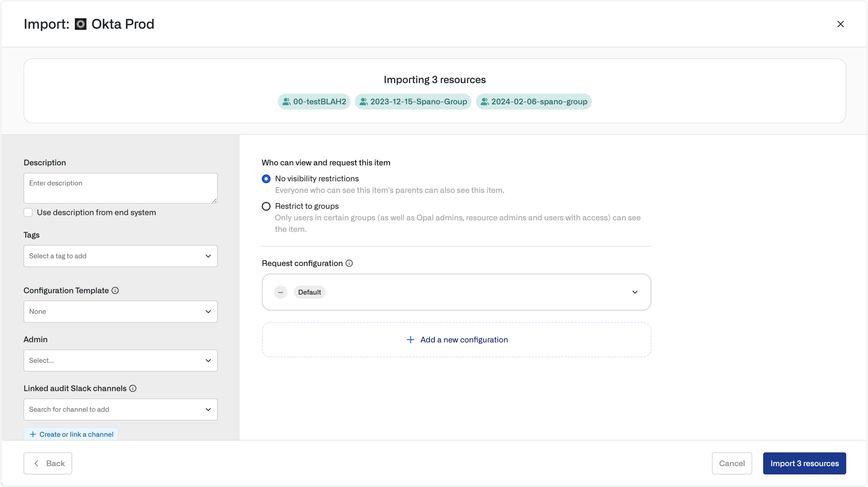Click the X icon to close import
The image size is (868, 487).
click(x=840, y=24)
